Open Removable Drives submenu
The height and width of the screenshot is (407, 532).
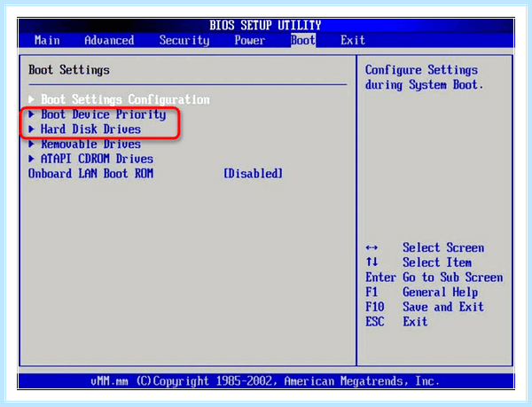pos(90,145)
